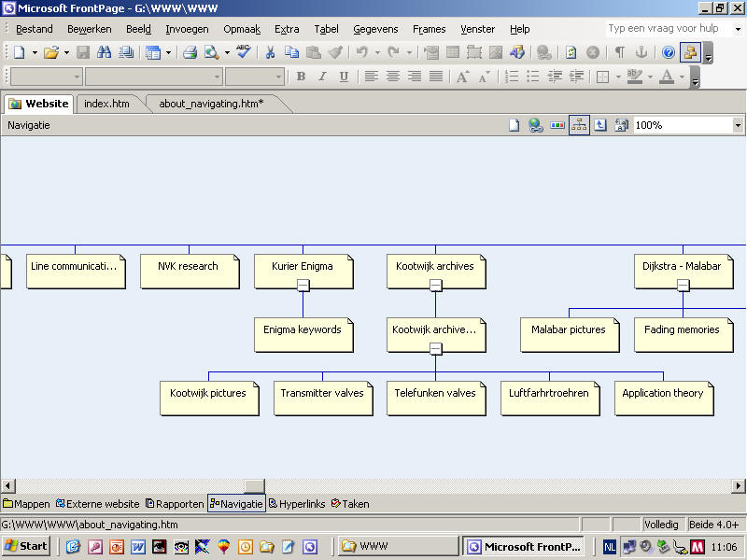Click the center alignment icon
The height and width of the screenshot is (560, 747).
393,77
